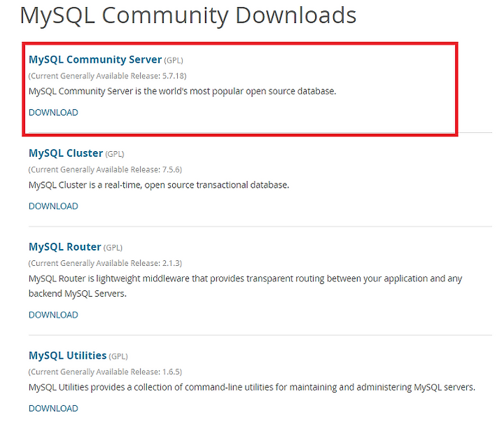
Task: Click DOWNLOAD under MySQL Utilities
Action: click(x=53, y=409)
